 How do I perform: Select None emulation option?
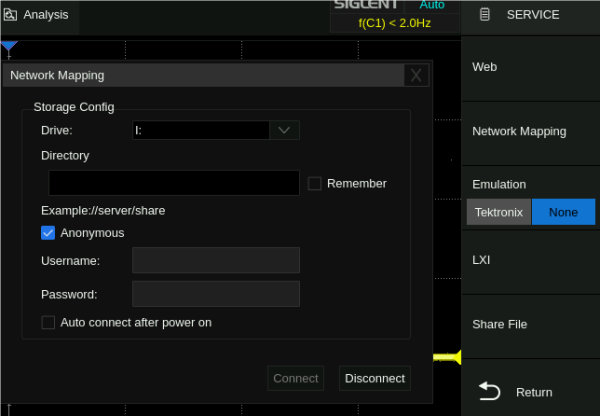tap(563, 212)
